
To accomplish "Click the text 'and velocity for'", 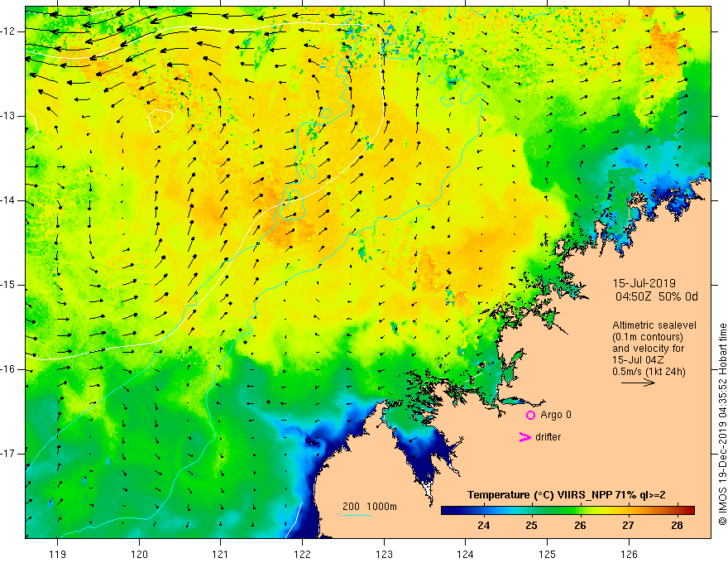I will tap(648, 349).
